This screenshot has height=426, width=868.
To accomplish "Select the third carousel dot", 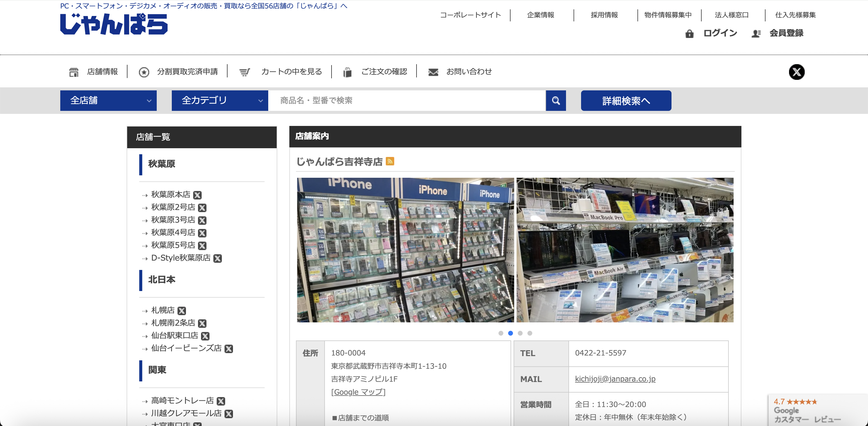I will (520, 333).
